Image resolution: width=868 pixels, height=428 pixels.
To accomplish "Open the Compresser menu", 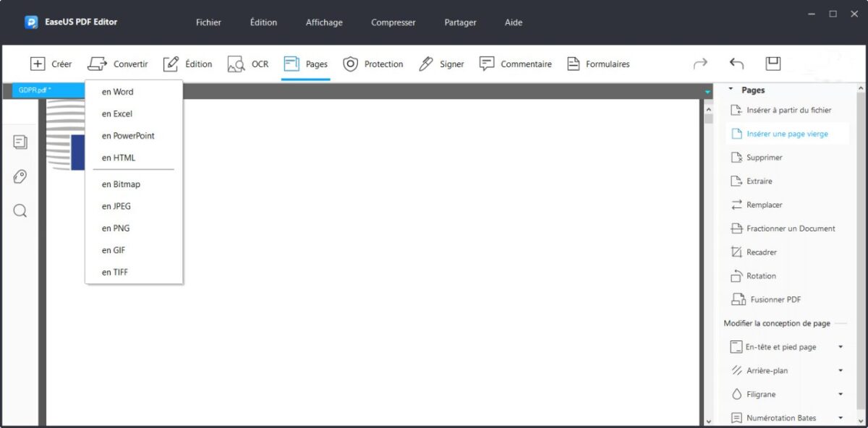I will coord(393,22).
